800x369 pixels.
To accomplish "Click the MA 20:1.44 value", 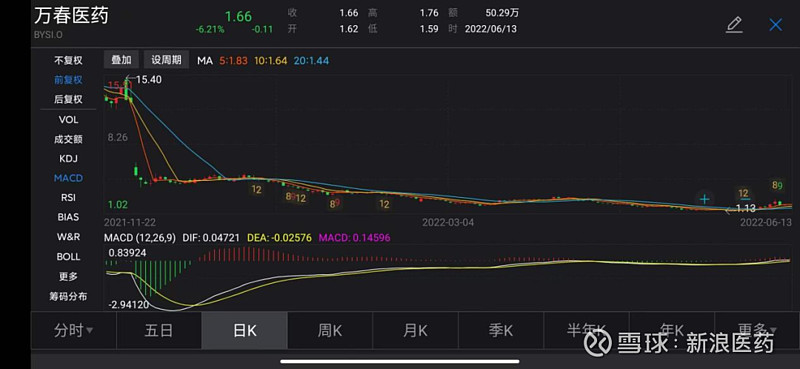I will [x=311, y=61].
